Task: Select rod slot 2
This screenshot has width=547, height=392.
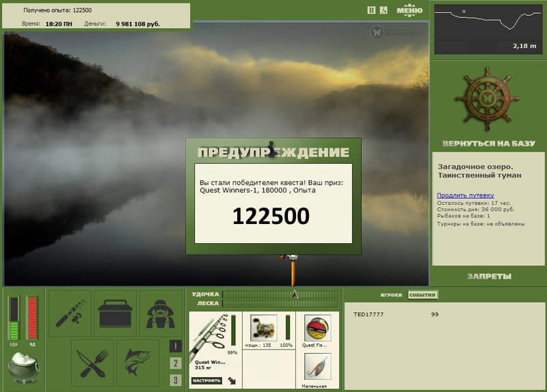Action: [176, 363]
